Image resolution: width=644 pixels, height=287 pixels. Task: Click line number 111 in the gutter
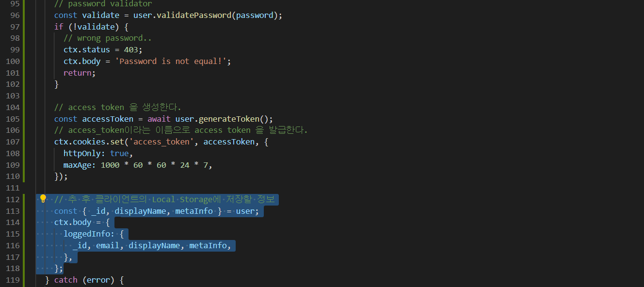tap(13, 188)
